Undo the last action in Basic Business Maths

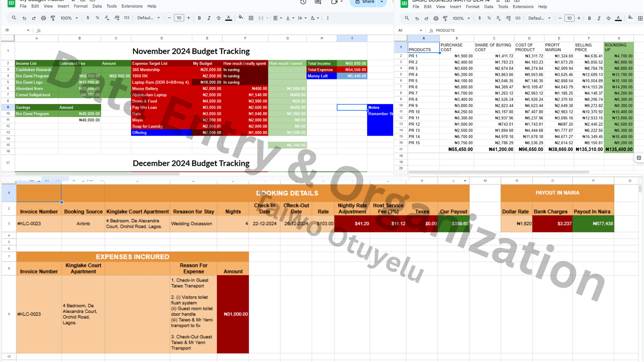coord(417,18)
